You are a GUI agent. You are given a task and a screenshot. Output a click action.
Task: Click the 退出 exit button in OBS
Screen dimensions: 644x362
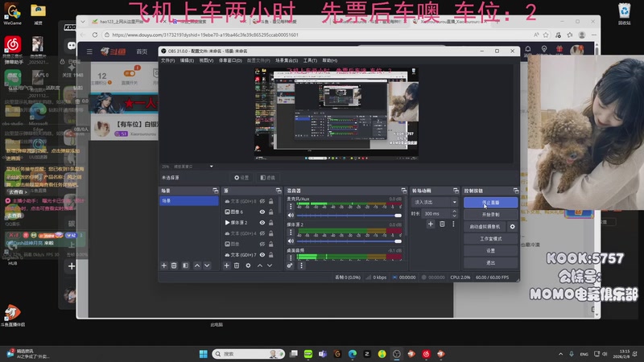[x=490, y=263]
